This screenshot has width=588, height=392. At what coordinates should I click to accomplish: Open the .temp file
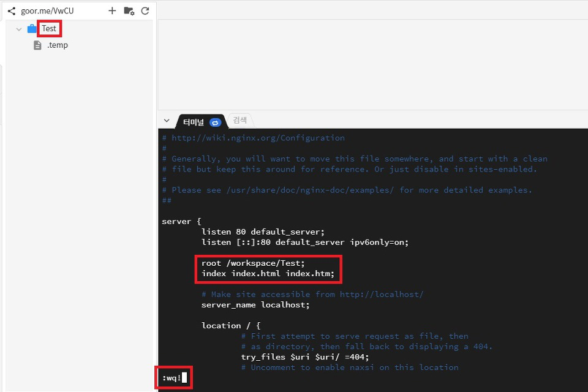(58, 45)
